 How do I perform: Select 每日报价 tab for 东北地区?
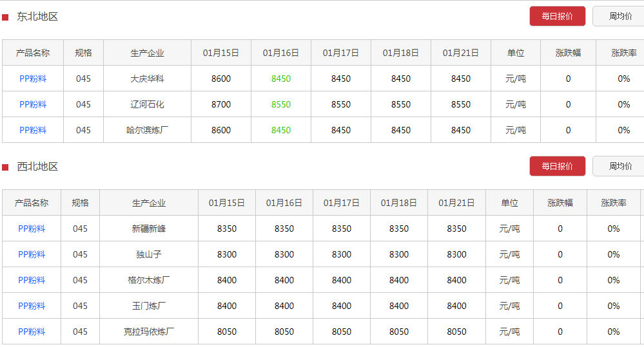coord(557,17)
